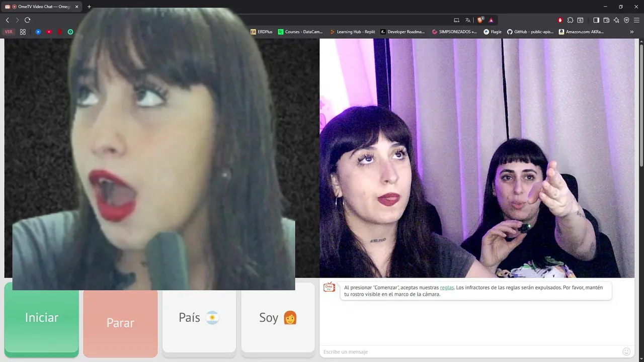
Task: Open a new browser tab
Action: pos(89,7)
